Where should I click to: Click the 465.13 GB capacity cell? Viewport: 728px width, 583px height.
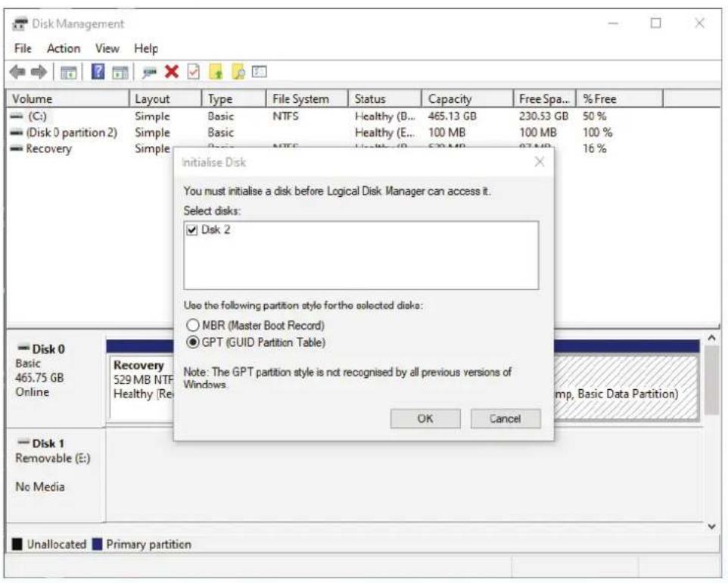point(453,116)
